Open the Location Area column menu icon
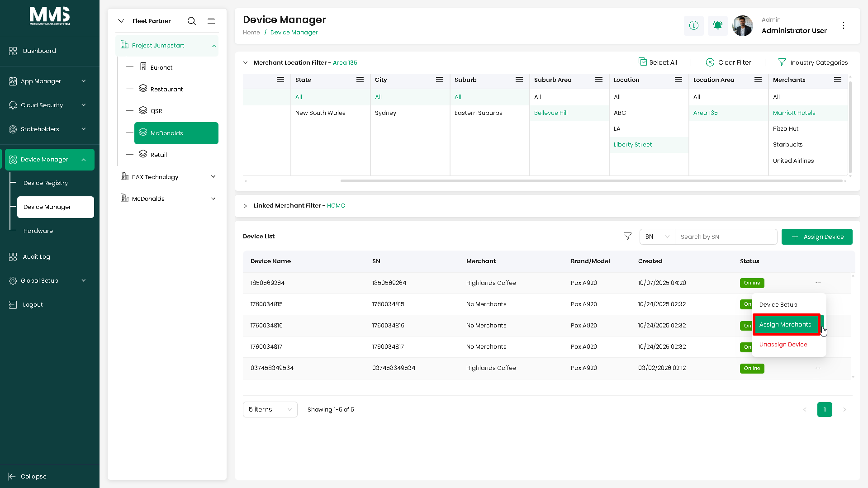 pyautogui.click(x=758, y=80)
